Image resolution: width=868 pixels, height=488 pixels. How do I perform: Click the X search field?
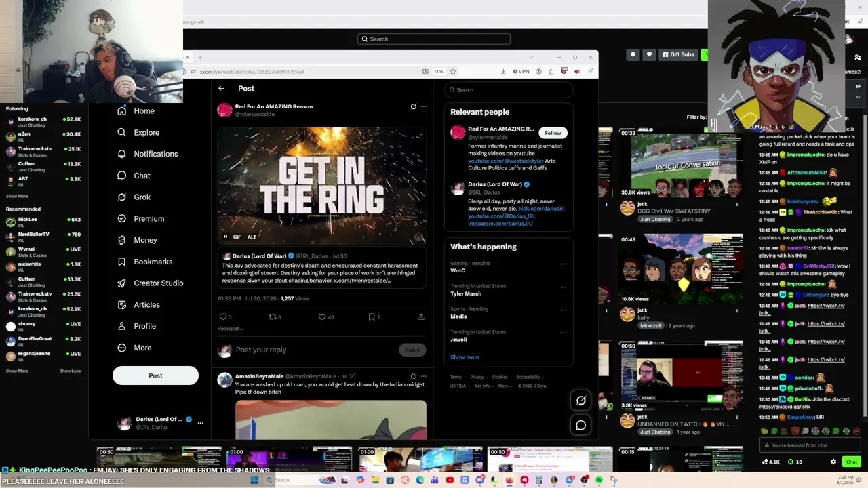(509, 90)
